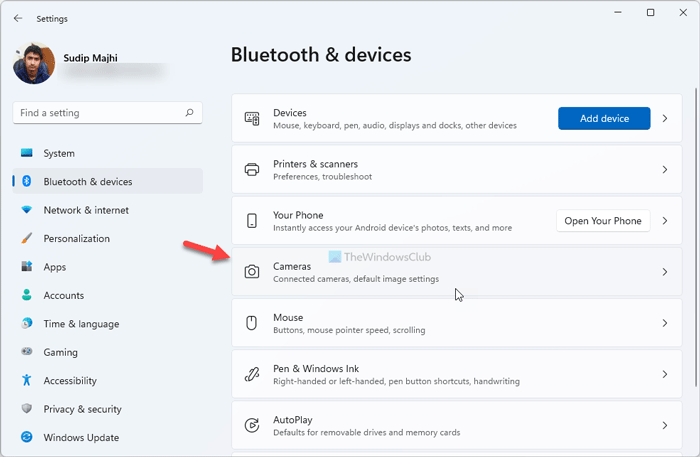Click the Your Phone icon

pyautogui.click(x=252, y=221)
